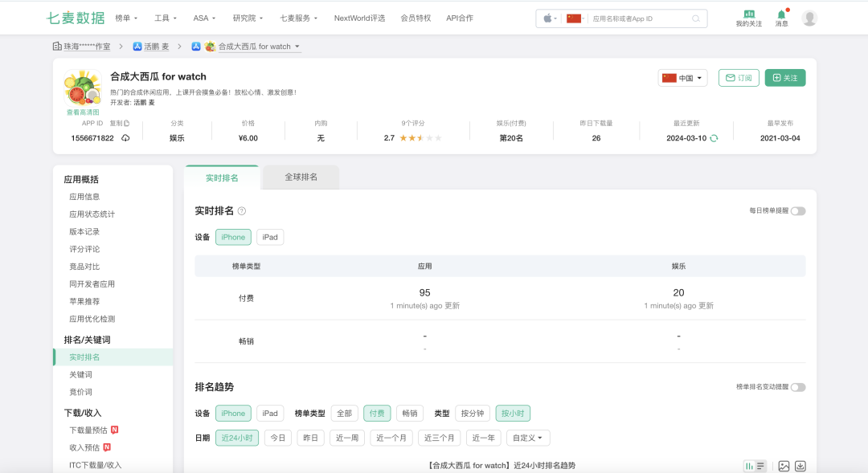Expand the 研究院 menu

click(248, 18)
